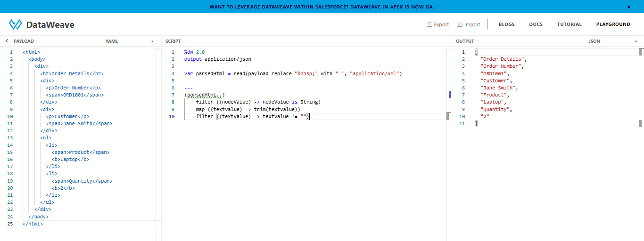Click the '<ul>' payload line
Image resolution: width=644 pixels, height=241 pixels.
click(x=46, y=138)
